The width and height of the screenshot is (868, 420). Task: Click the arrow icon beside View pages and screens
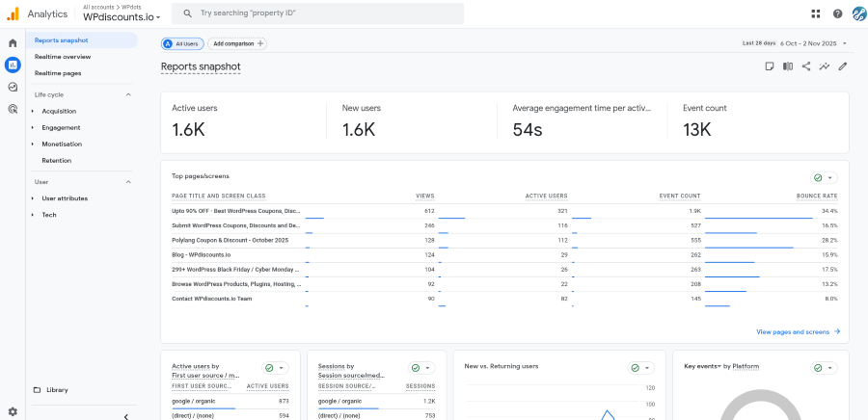(837, 331)
